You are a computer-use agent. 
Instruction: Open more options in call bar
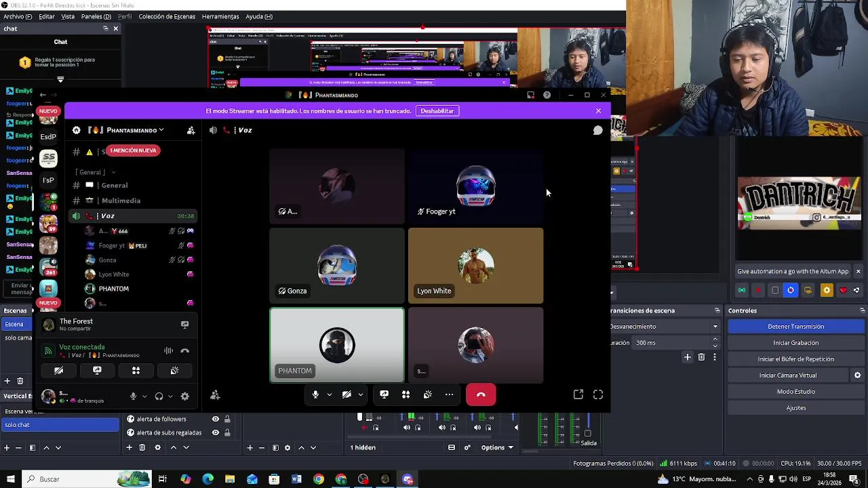[449, 394]
